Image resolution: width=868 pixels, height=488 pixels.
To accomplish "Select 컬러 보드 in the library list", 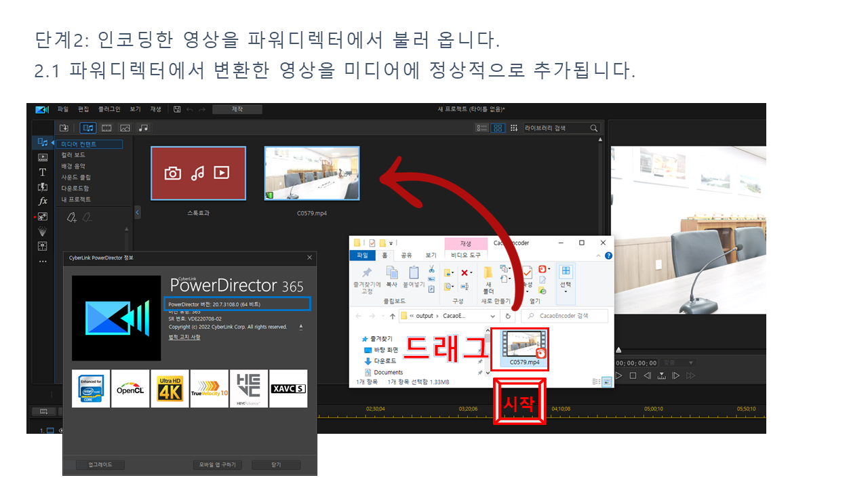I will (x=73, y=155).
